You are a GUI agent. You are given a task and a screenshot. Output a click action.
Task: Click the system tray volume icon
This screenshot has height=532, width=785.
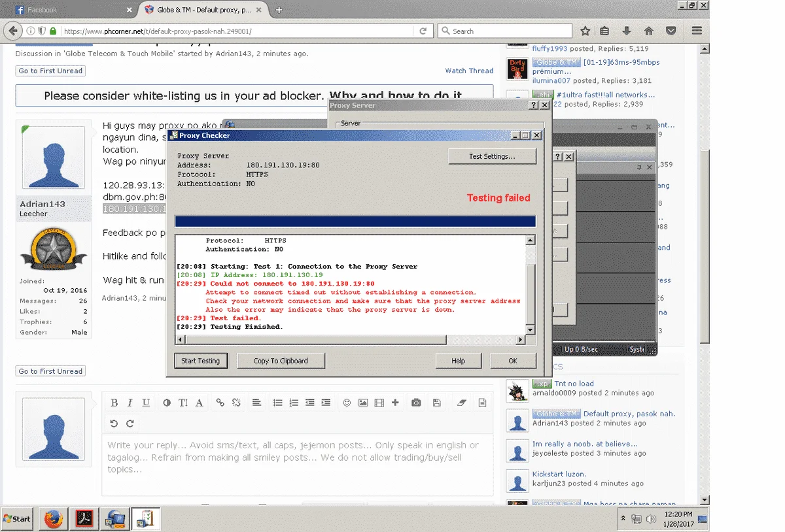pyautogui.click(x=652, y=519)
